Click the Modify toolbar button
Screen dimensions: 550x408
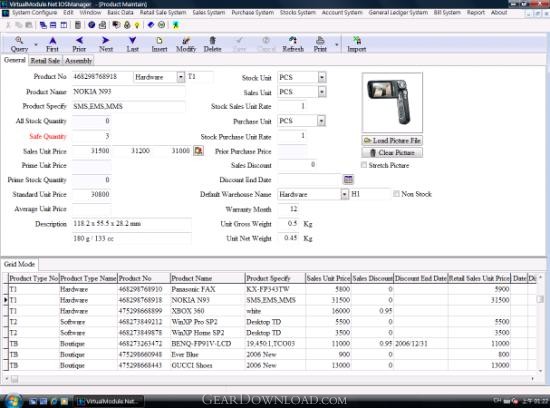[186, 44]
